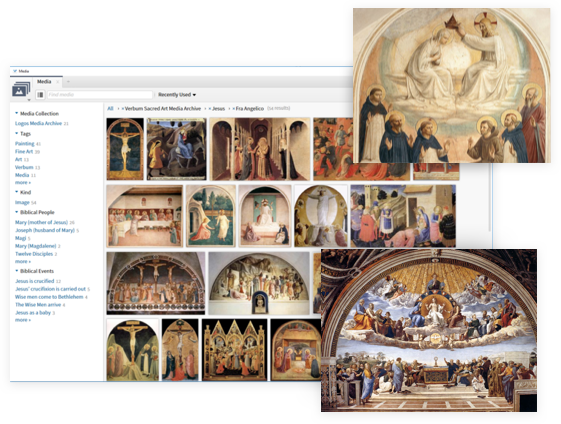Switch to the Media tab

coord(44,82)
